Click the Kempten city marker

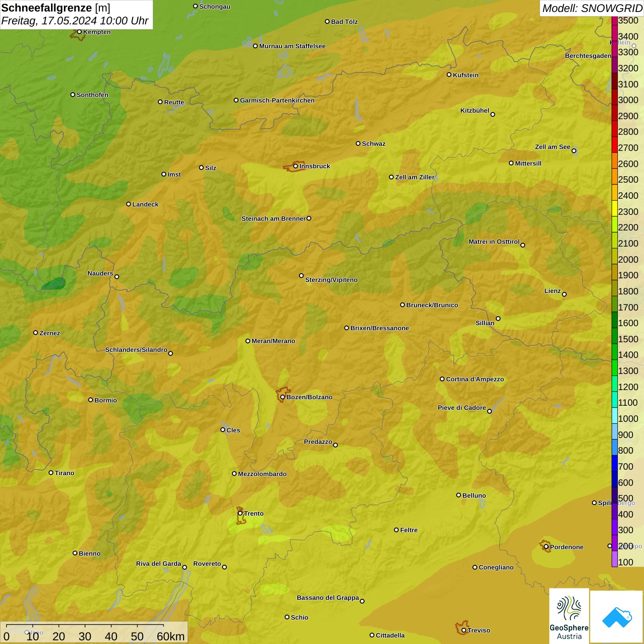[79, 32]
